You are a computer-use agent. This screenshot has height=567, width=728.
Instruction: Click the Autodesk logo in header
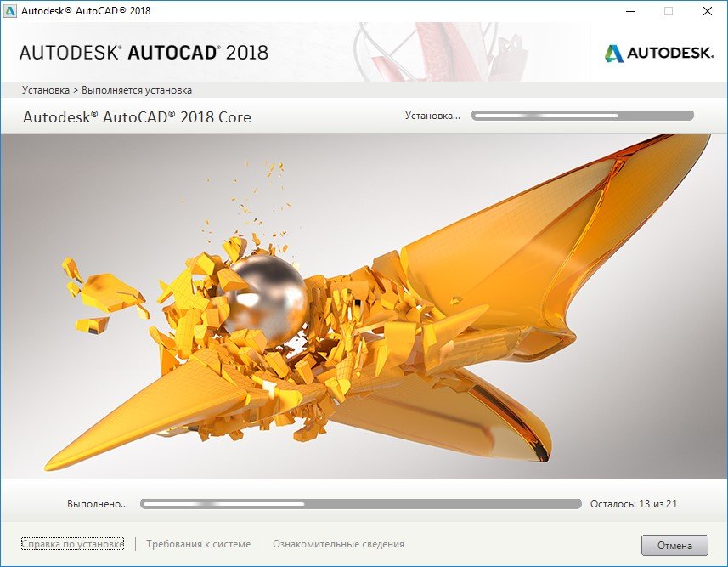click(659, 53)
